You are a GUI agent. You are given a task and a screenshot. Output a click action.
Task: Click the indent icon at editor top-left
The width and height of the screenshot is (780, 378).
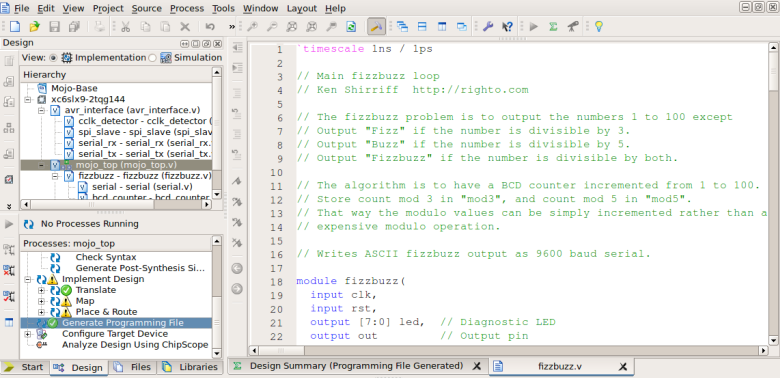pyautogui.click(x=237, y=47)
